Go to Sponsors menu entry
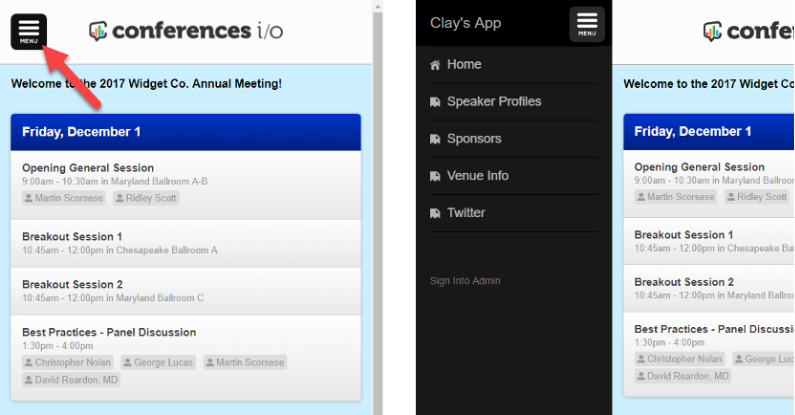Image resolution: width=795 pixels, height=415 pixels. 474,139
